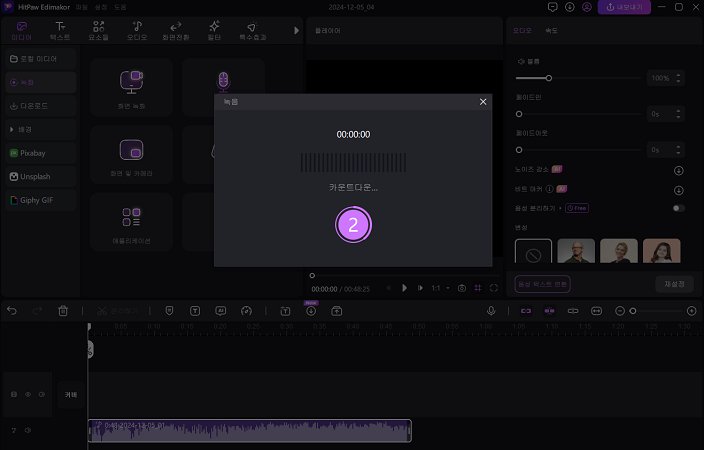Viewport: 704px width, 450px height.
Task: Toggle the voice separation switch
Action: coord(679,208)
